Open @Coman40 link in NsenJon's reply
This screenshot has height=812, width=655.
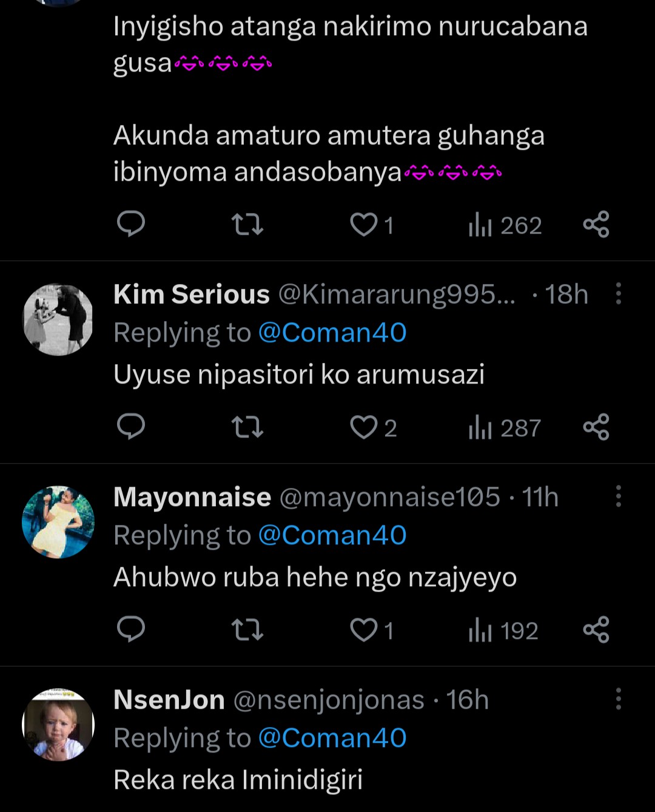point(332,738)
